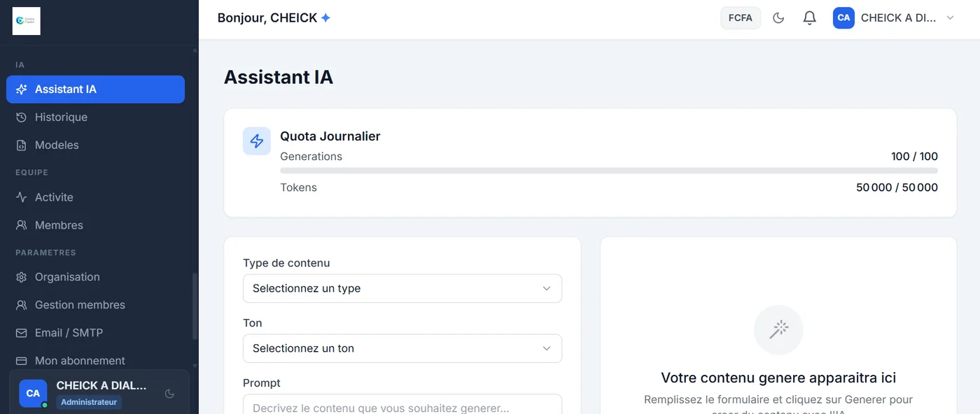Click the FCFA currency button
The width and height of the screenshot is (980, 414).
coord(741,18)
